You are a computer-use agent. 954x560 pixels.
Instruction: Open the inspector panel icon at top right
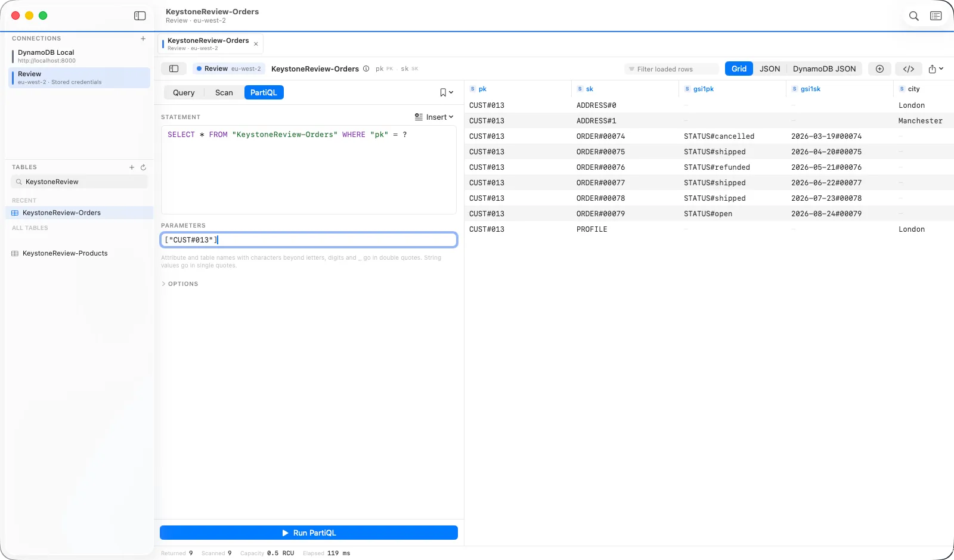[x=936, y=16]
